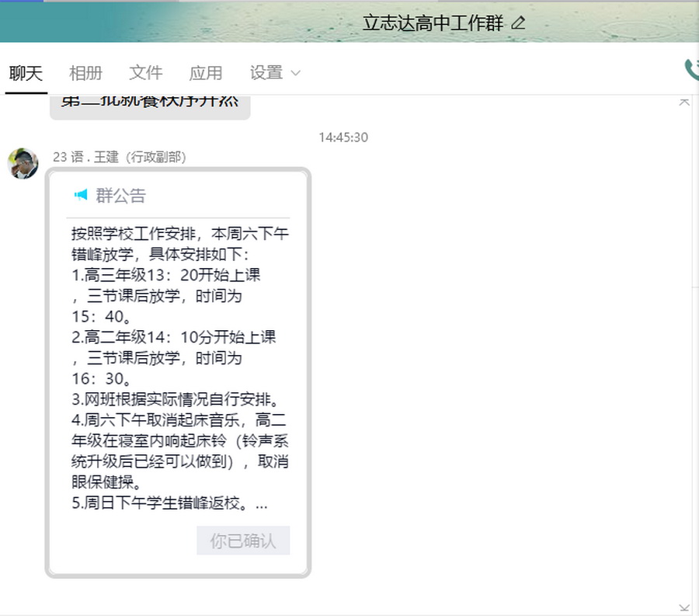Open the 相册 tab

pos(85,73)
